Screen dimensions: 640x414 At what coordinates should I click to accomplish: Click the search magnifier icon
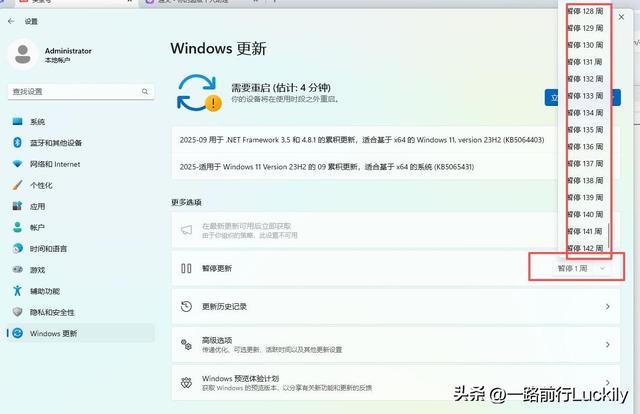[145, 91]
